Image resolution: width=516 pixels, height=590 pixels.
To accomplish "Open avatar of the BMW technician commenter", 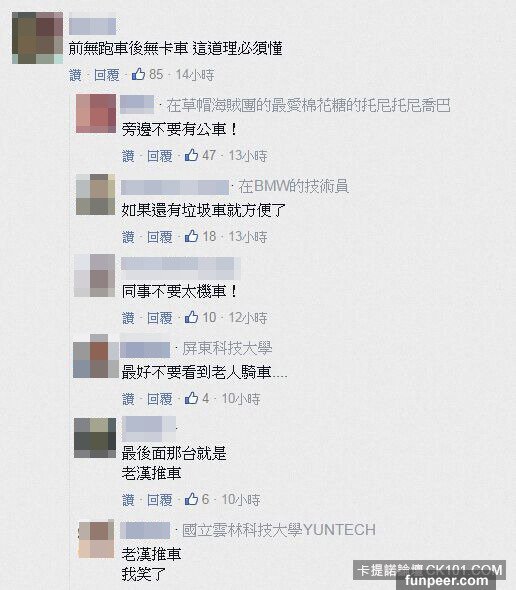I will [x=96, y=195].
